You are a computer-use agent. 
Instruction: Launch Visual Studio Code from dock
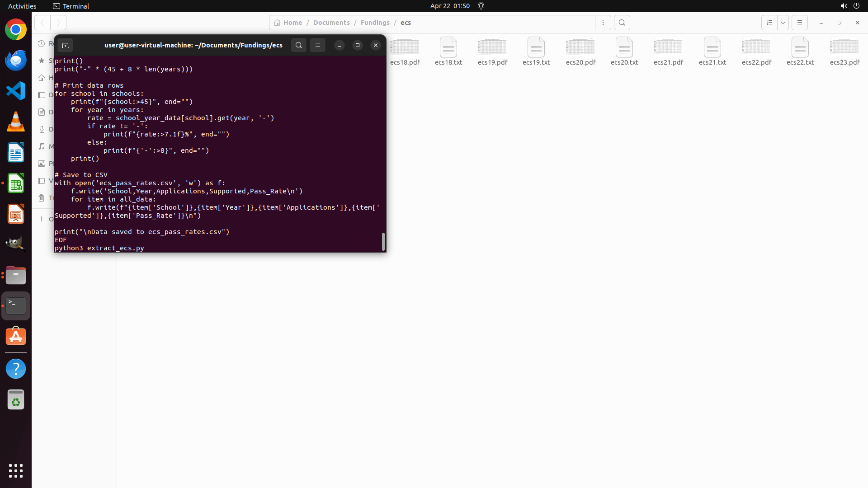(16, 91)
